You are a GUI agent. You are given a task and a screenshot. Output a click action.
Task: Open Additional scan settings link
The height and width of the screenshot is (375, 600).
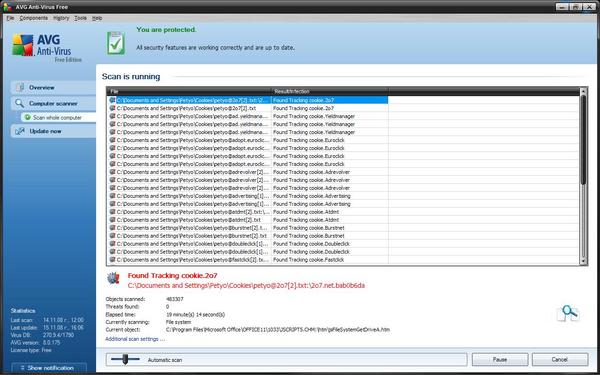[x=135, y=339]
